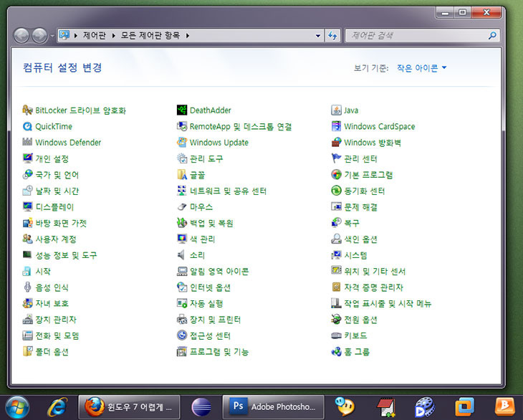Open the 성능 정보 및 도구 link

[x=66, y=255]
